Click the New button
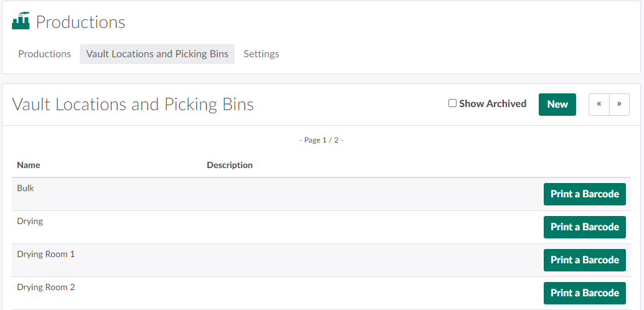The height and width of the screenshot is (310, 644). (x=557, y=105)
